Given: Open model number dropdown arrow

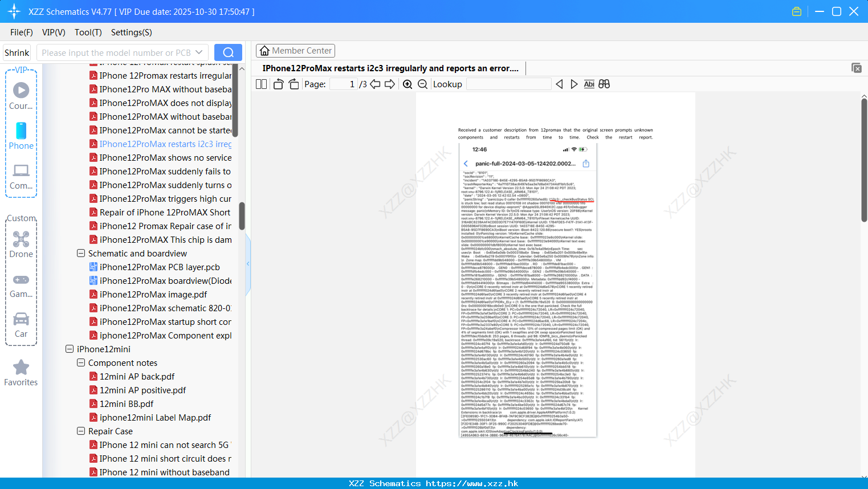Looking at the screenshot, I should [199, 52].
